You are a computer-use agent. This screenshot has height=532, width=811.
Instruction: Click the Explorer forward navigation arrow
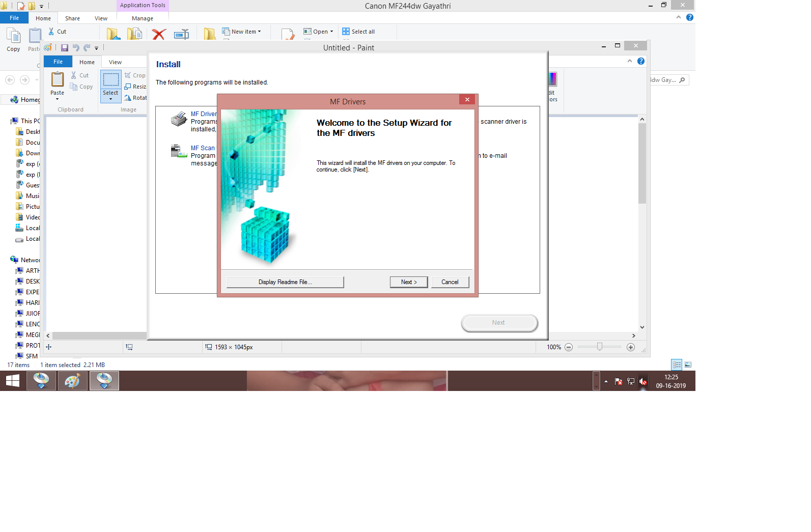[x=24, y=80]
